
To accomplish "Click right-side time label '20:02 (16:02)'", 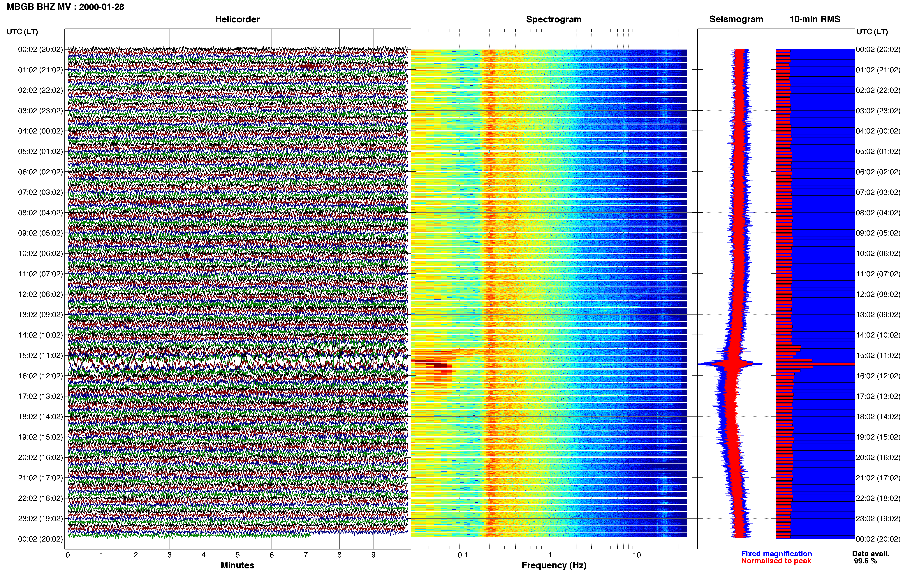I will [878, 458].
